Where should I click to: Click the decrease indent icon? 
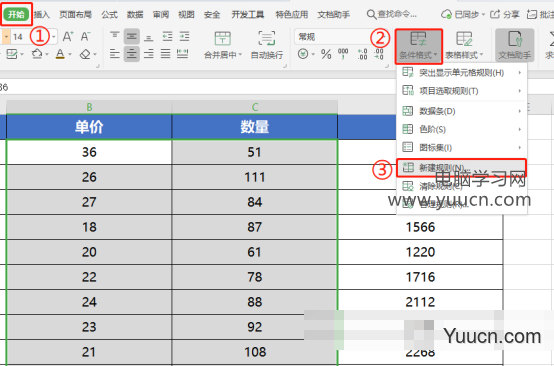(x=167, y=36)
